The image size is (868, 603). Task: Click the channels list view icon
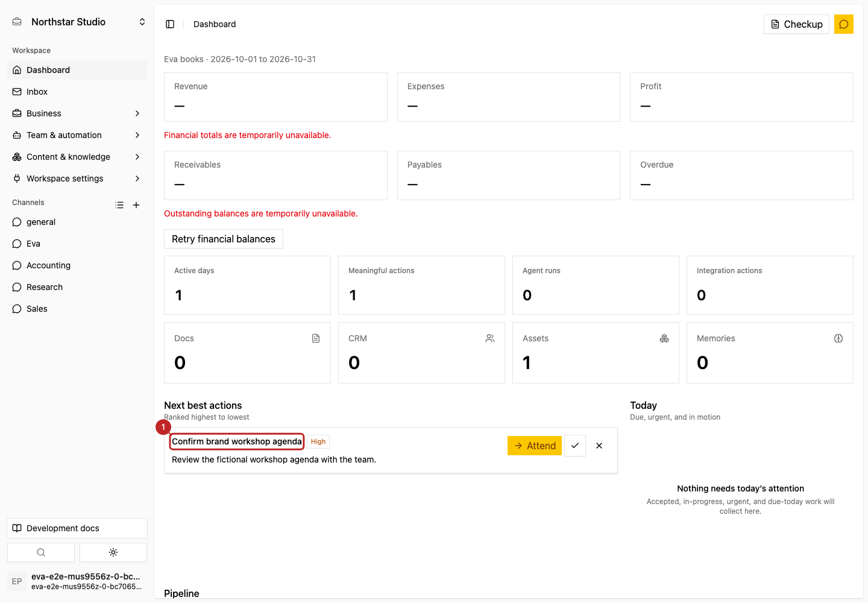click(x=119, y=205)
